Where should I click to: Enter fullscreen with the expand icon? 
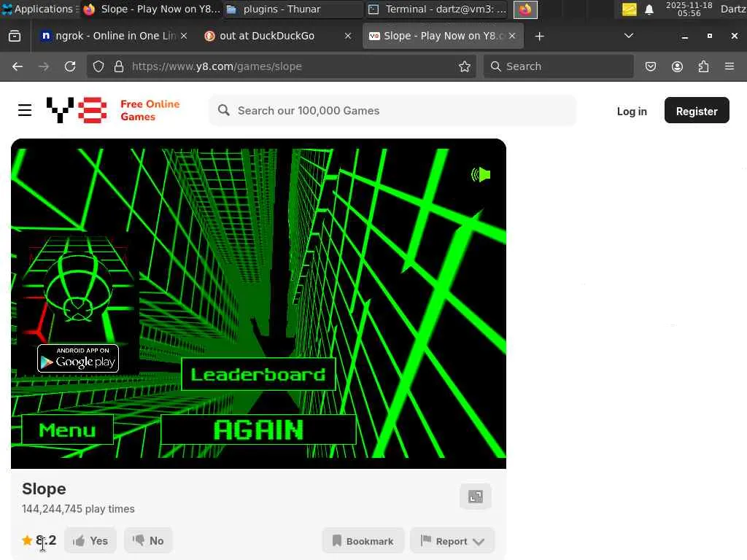476,497
